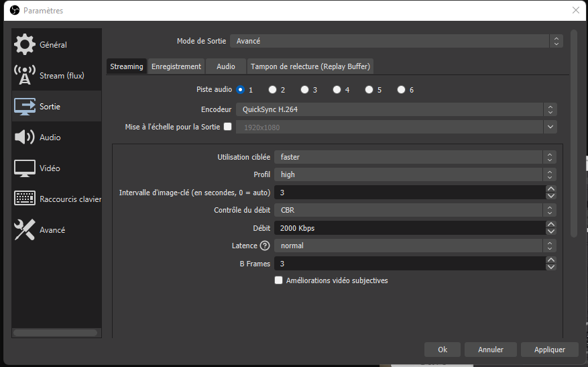Enable Mise à l'échelle pour la Sortie checkbox

coord(227,126)
